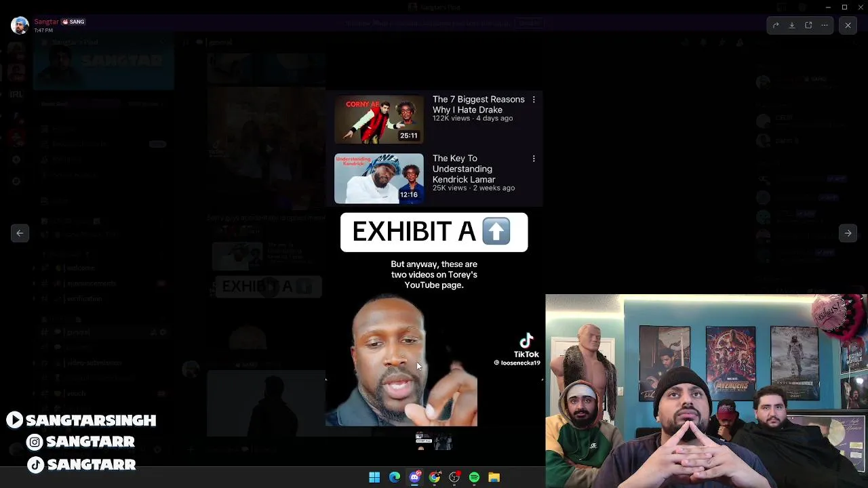Click the EXHIBIT A banner
This screenshot has height=488, width=868.
(x=434, y=232)
